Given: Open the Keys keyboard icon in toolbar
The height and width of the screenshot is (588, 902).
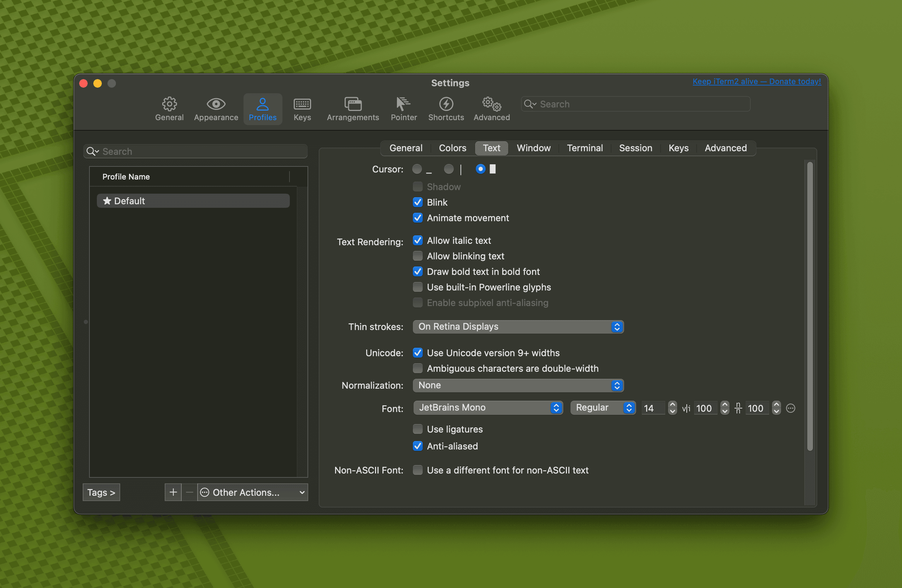Looking at the screenshot, I should tap(302, 104).
